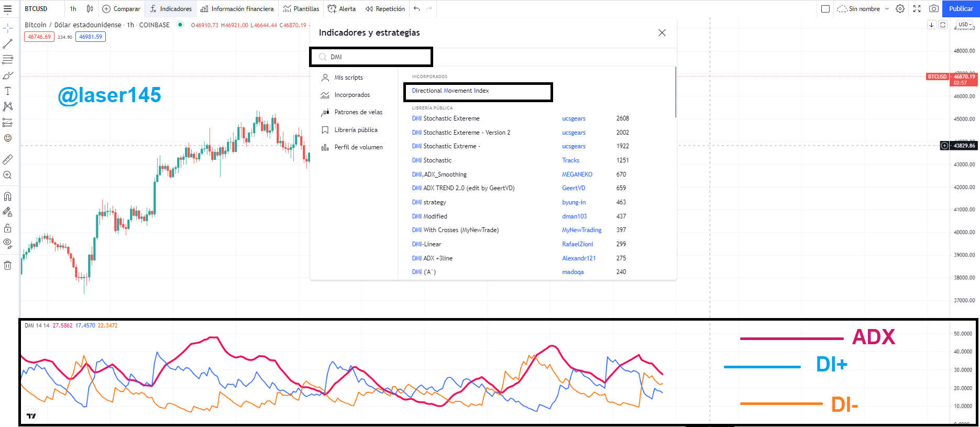Open the Plantillas indicator templates menu
The height and width of the screenshot is (427, 980).
tap(301, 9)
